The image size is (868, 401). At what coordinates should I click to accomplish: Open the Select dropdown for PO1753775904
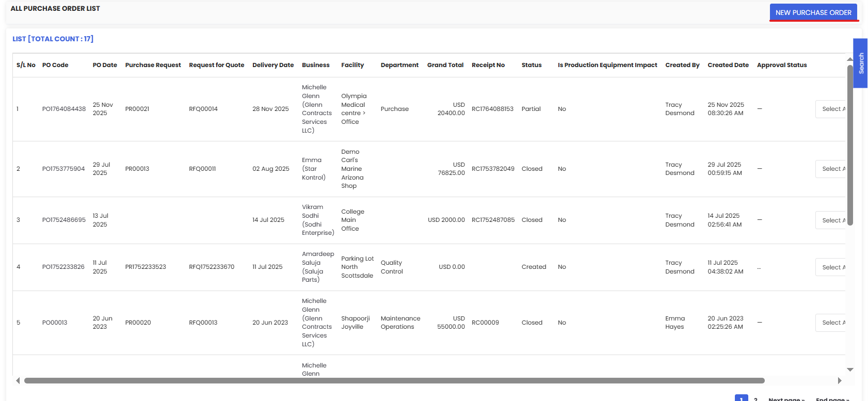click(x=830, y=169)
